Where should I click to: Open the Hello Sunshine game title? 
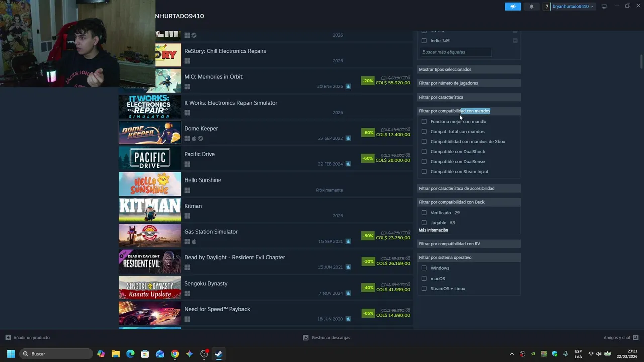coord(203,180)
